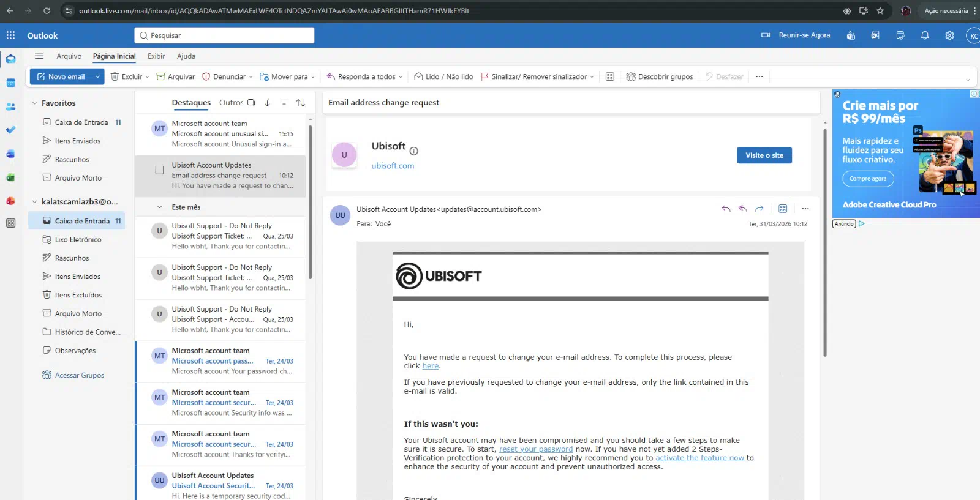Click the reset your password link
Screen dimensions: 980x500
click(535, 449)
